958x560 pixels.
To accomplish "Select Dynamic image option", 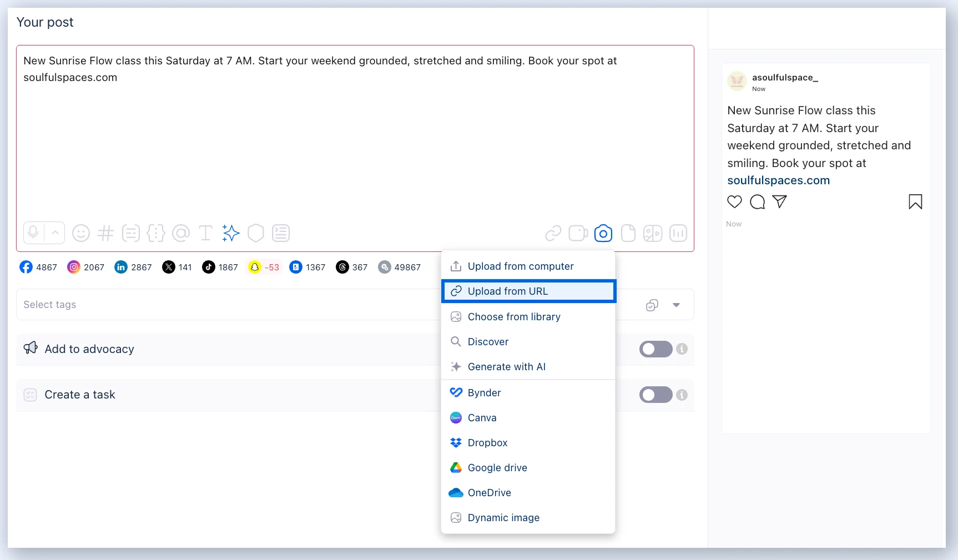I will click(528, 518).
